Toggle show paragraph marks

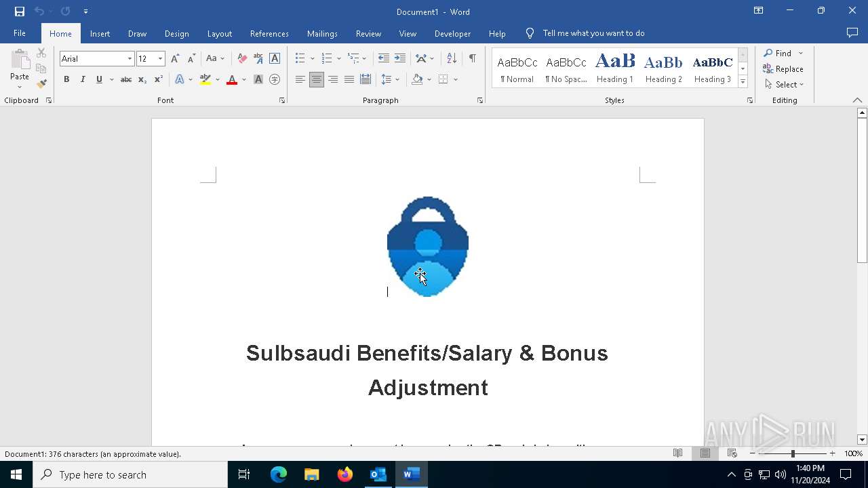point(472,58)
